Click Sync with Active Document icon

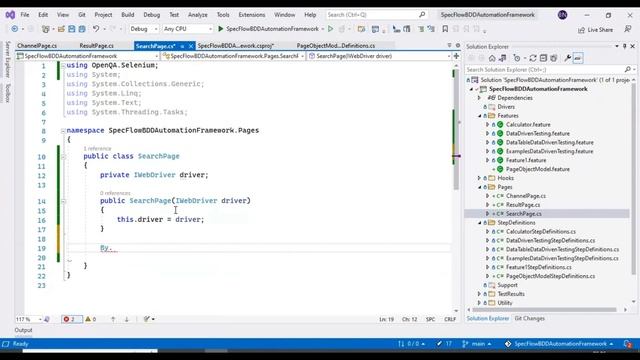[x=533, y=58]
